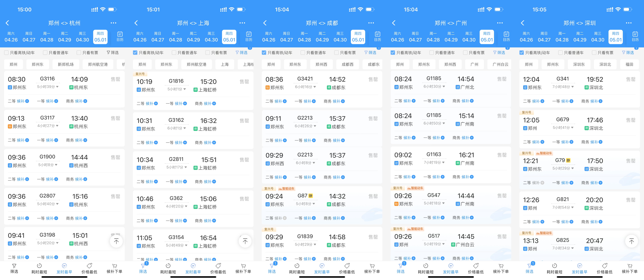The height and width of the screenshot is (280, 644).
Task: Filter by 郑州航空港 chip on 郑州<>上海 screen
Action: pyautogui.click(x=197, y=64)
